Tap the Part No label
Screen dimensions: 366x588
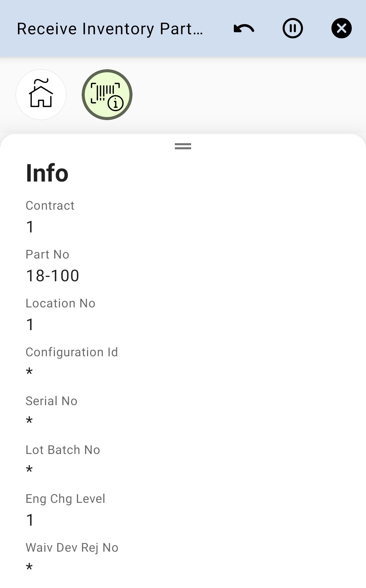coord(47,254)
